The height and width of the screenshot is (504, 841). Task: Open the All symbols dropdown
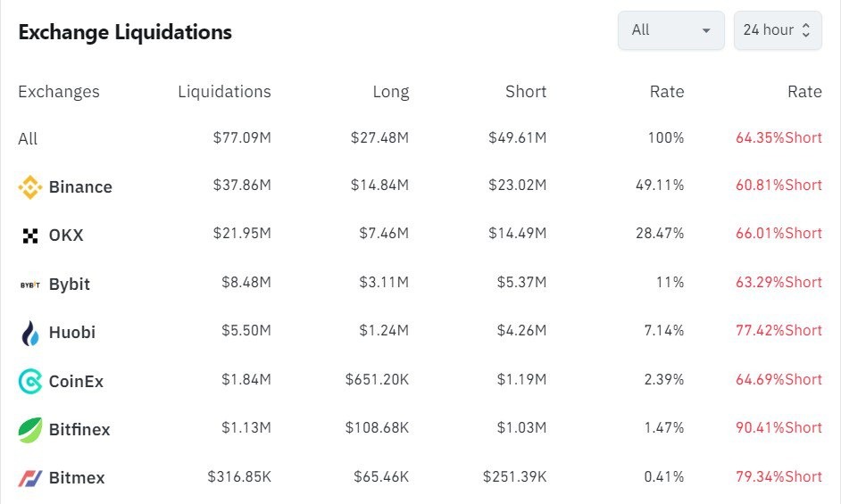(x=670, y=30)
